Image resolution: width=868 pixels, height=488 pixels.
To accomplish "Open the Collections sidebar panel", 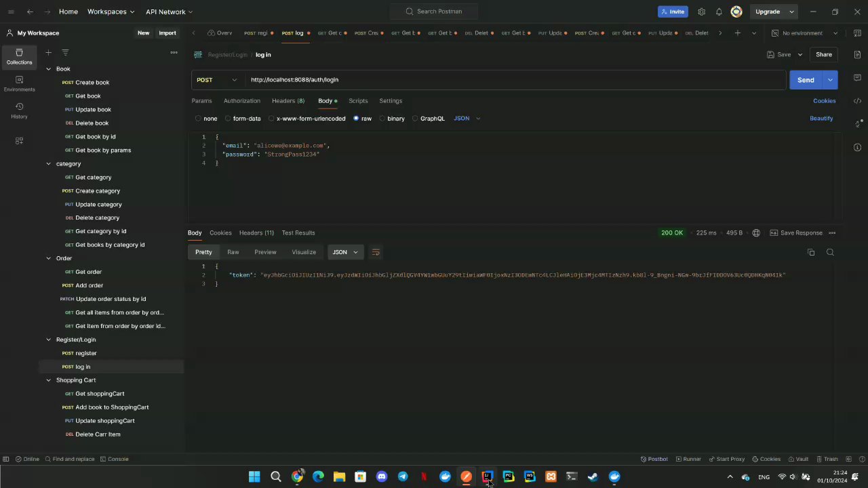I will pyautogui.click(x=19, y=57).
